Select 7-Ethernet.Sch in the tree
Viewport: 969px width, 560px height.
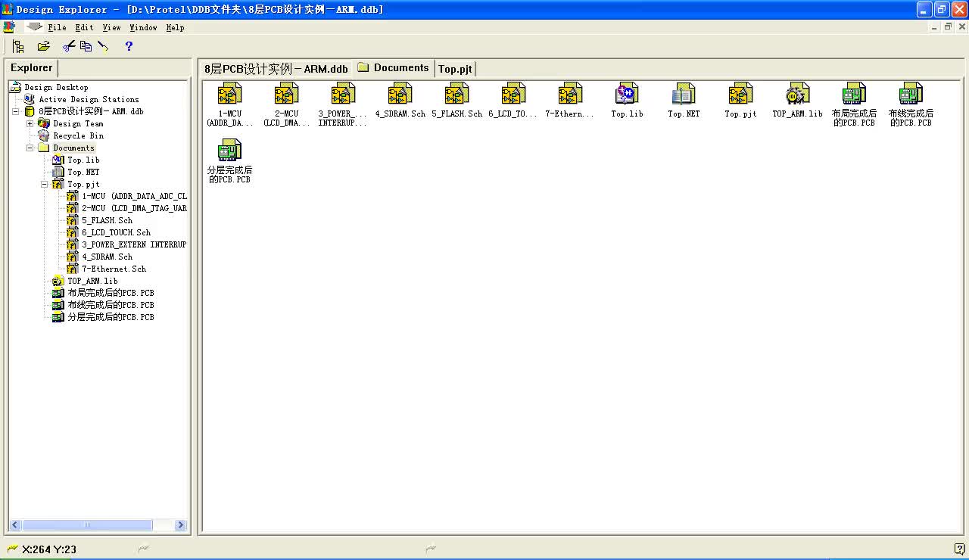(x=114, y=269)
